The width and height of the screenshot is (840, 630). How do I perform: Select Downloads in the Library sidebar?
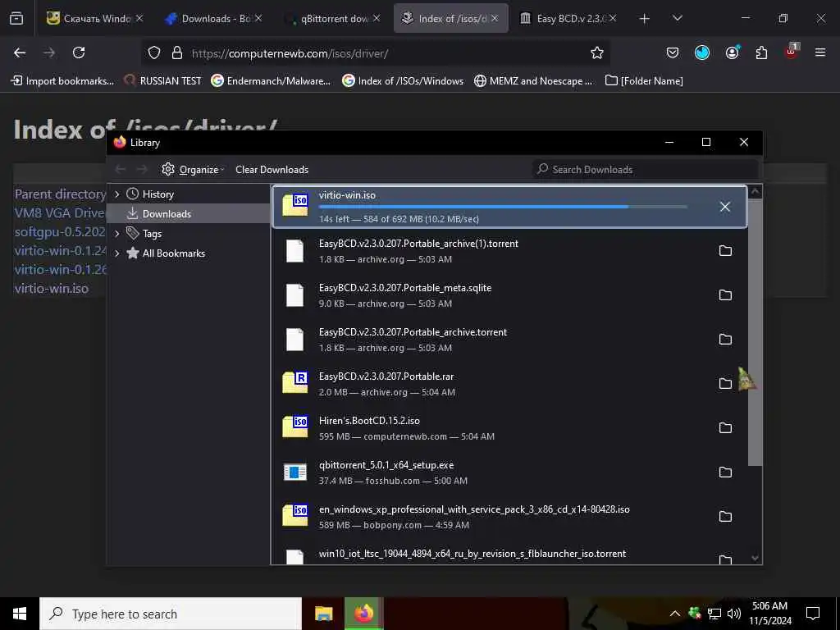point(167,214)
